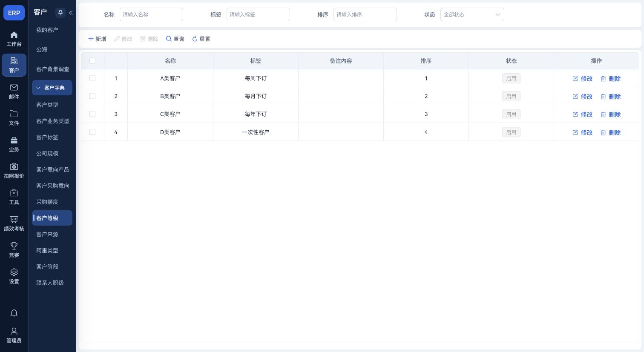Click 修改 for C类客户 row

[583, 114]
